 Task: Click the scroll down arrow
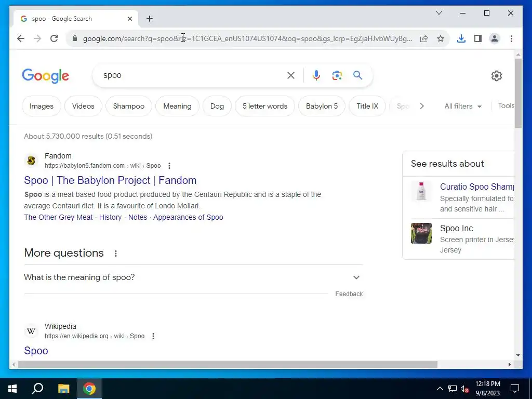pyautogui.click(x=518, y=355)
